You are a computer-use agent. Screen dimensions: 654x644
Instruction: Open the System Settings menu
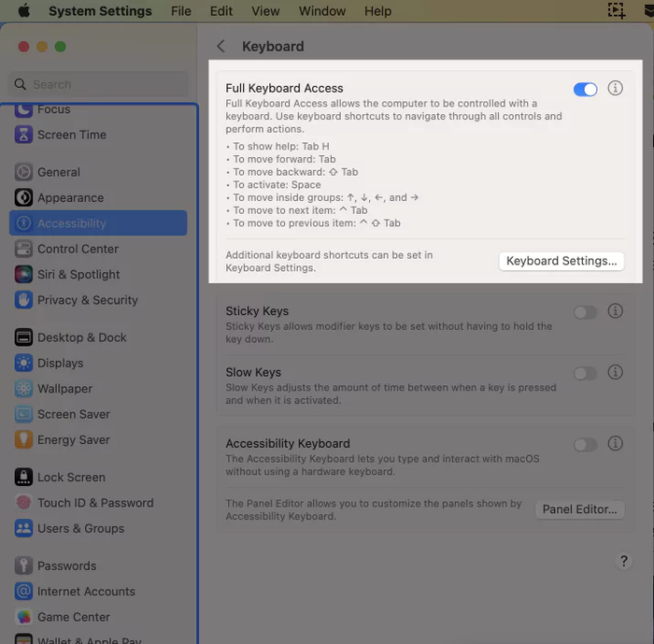coord(100,11)
